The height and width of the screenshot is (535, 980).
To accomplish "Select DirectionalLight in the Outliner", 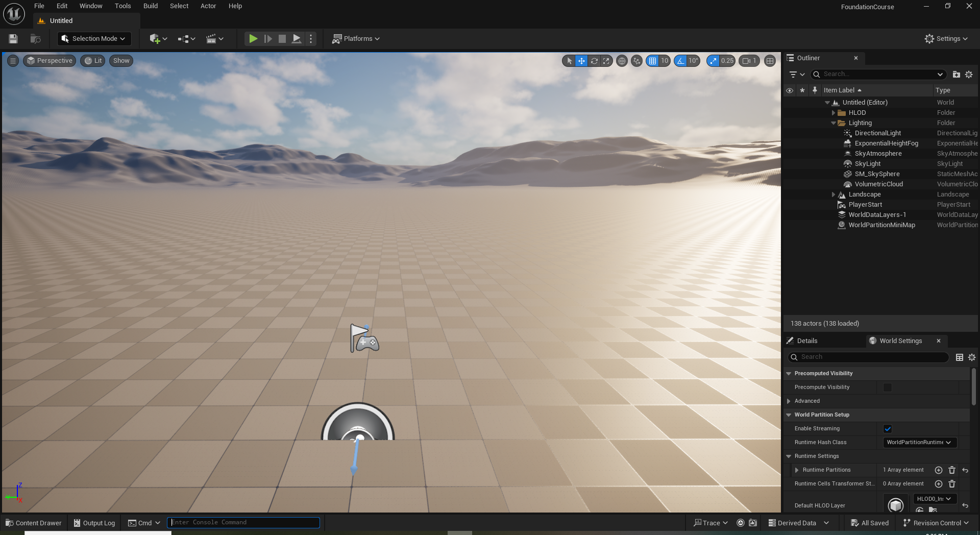I will click(878, 133).
